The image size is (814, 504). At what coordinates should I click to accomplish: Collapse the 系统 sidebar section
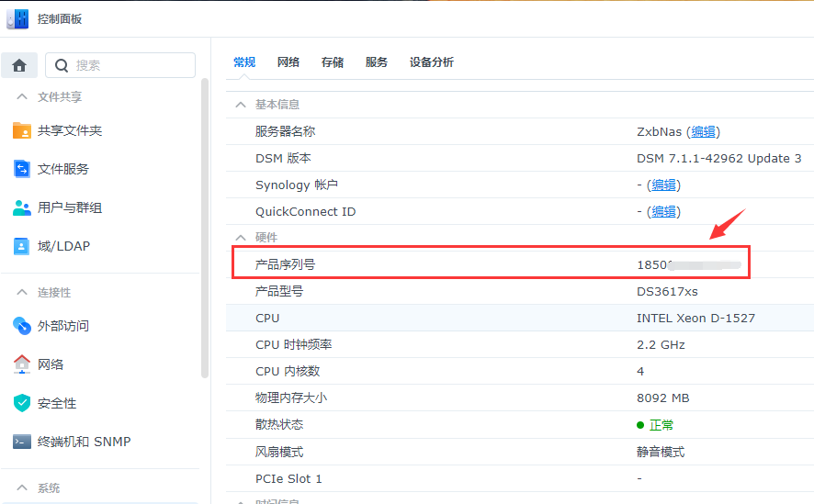pyautogui.click(x=22, y=487)
